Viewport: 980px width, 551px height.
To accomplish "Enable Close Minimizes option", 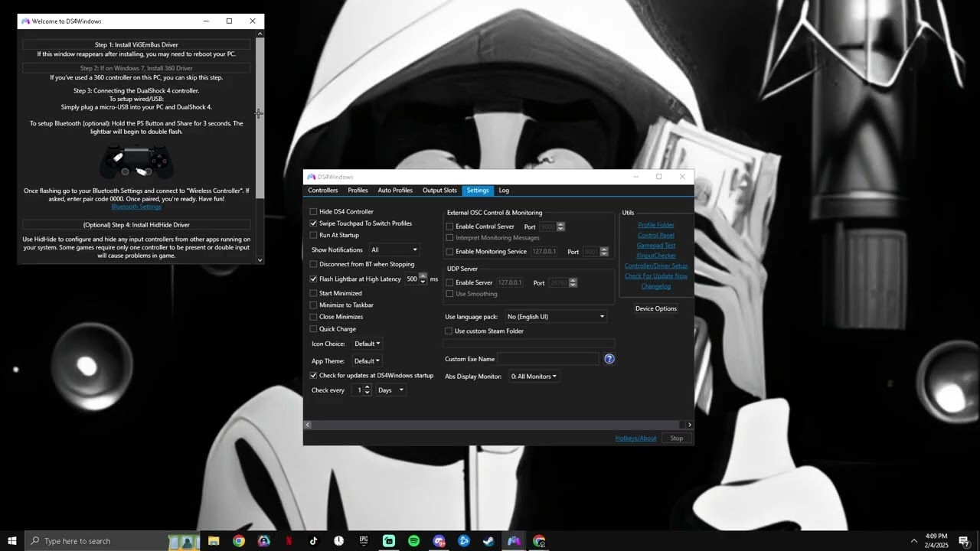I will 313,317.
